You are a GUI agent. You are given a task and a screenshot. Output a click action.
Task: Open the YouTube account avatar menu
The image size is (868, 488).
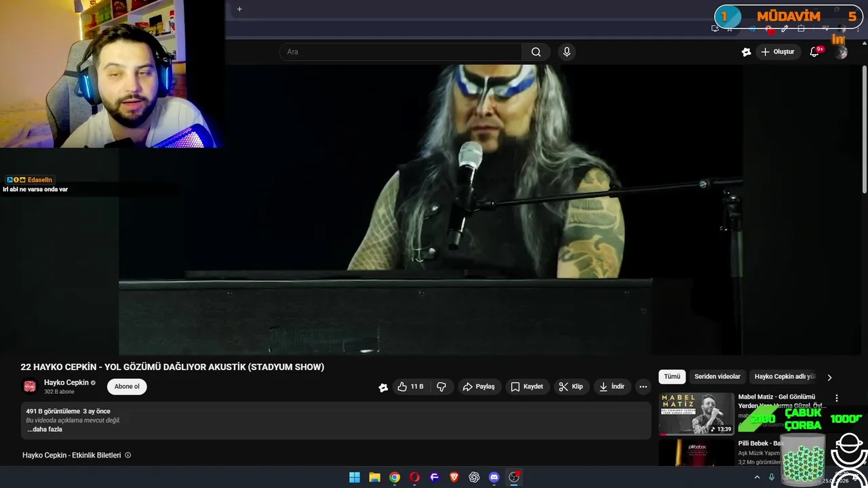click(842, 52)
